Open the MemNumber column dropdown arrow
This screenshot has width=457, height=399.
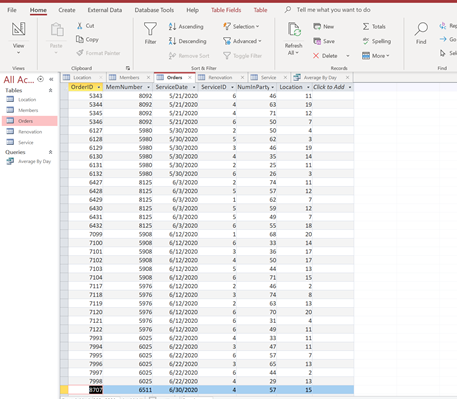point(148,87)
